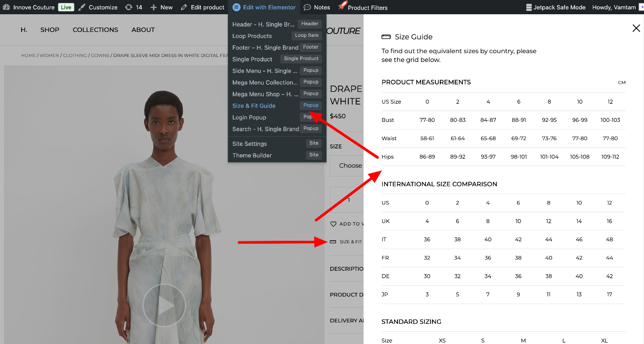Image resolution: width=644 pixels, height=344 pixels.
Task: Click the DE row label
Action: coord(386,277)
